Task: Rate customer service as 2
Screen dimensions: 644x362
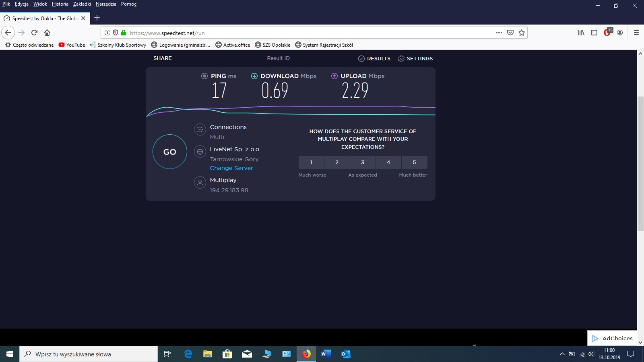Action: (x=337, y=162)
